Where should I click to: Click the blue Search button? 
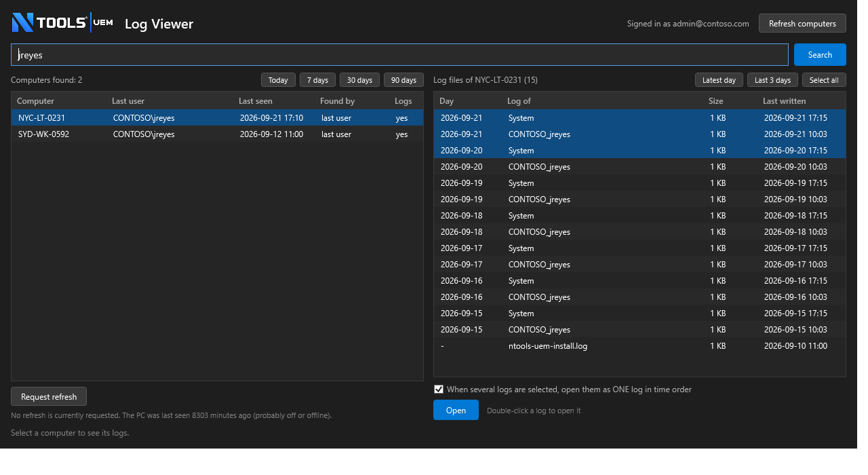820,55
